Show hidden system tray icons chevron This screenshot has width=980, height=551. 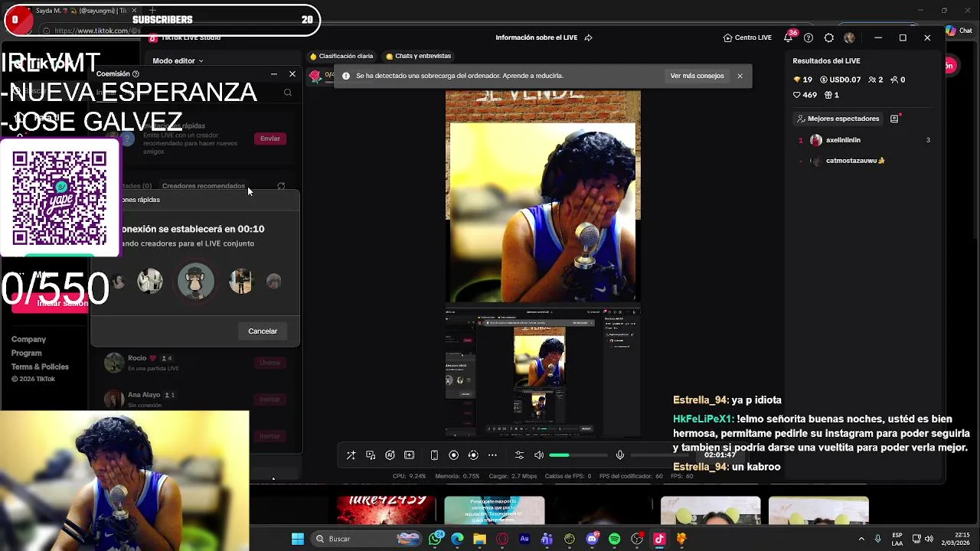coord(861,539)
